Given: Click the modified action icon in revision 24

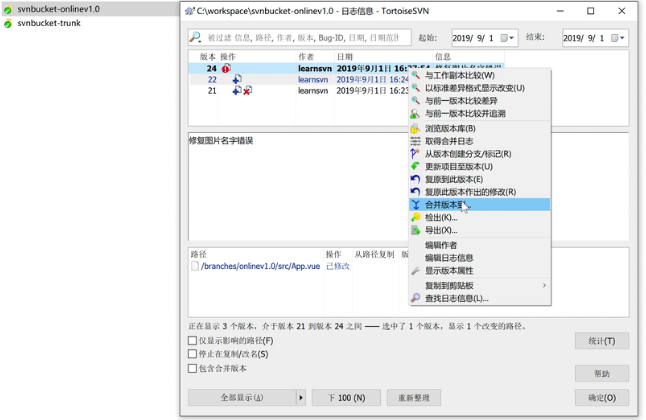Looking at the screenshot, I should pos(226,68).
